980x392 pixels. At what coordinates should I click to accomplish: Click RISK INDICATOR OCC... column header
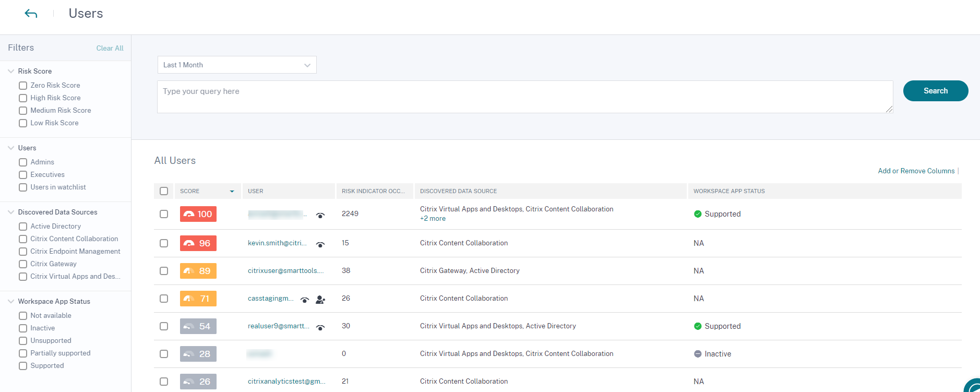tap(375, 191)
